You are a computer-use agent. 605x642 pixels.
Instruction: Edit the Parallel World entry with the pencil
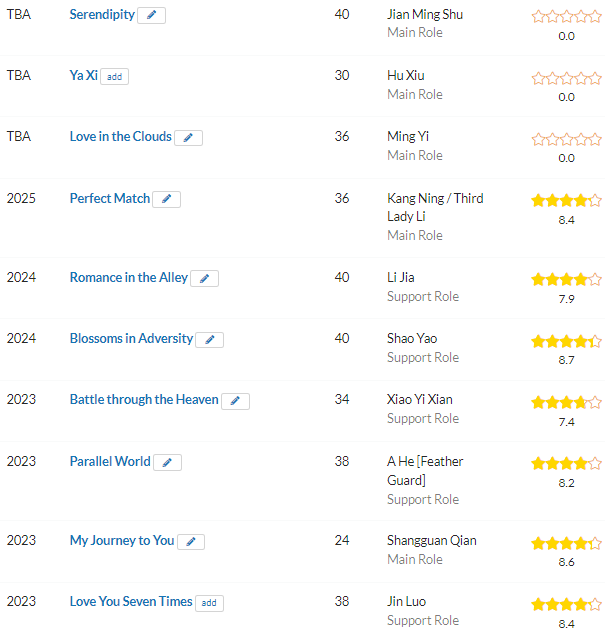coord(167,463)
